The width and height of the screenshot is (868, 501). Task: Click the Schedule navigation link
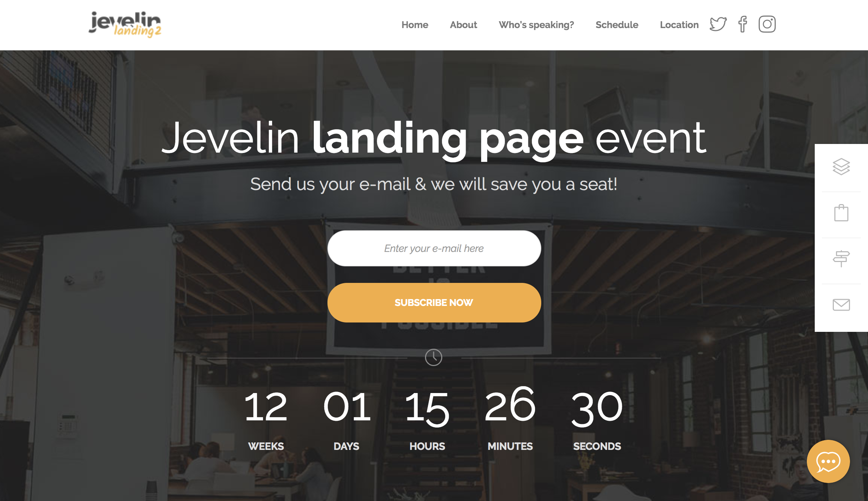[x=617, y=25]
